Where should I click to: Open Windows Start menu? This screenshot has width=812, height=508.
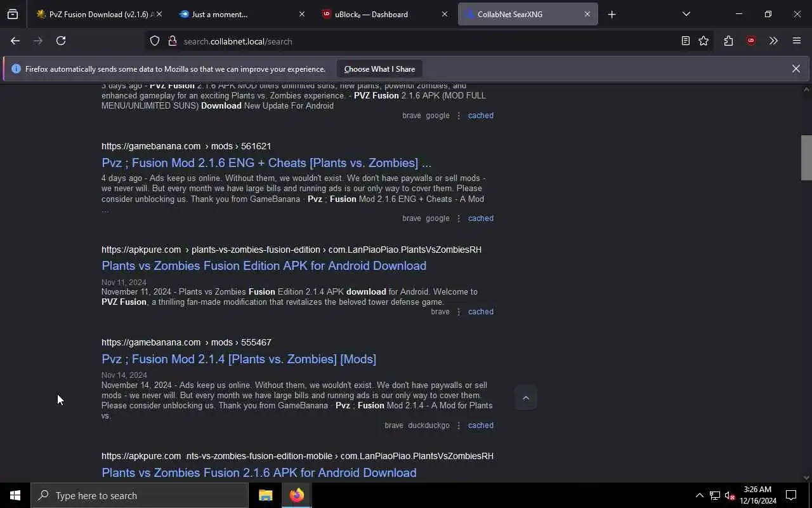coord(15,495)
